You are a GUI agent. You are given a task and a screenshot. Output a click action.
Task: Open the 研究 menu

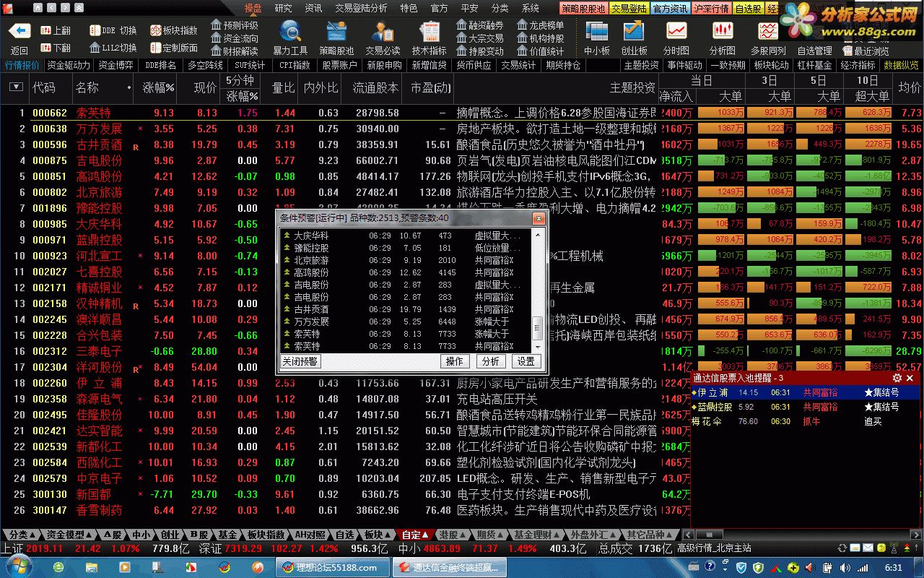point(283,8)
